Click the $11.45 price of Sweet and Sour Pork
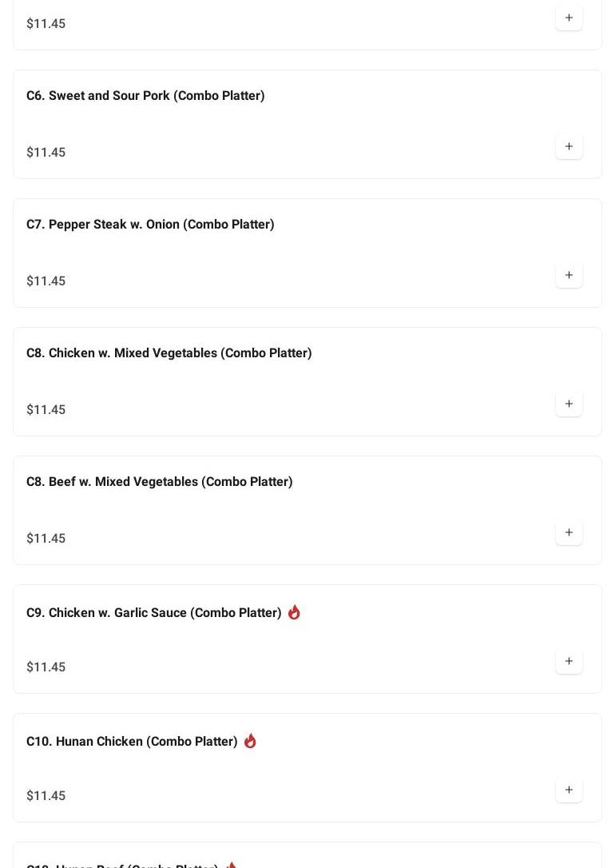 (x=46, y=153)
